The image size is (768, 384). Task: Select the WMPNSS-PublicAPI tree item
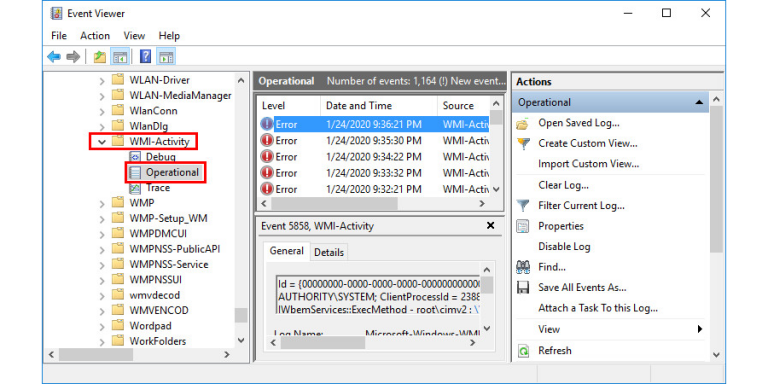point(174,249)
